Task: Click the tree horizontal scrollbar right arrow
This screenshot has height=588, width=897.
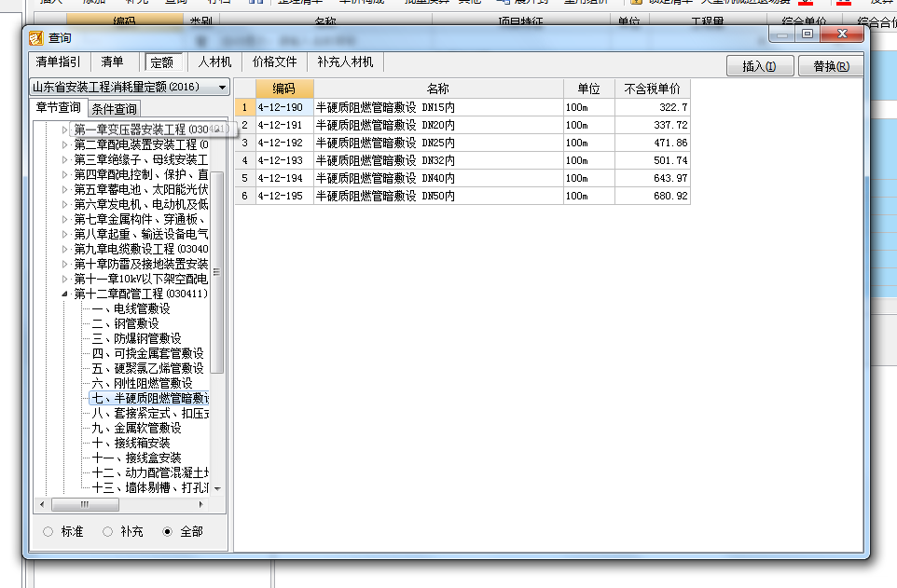Action: tap(200, 504)
